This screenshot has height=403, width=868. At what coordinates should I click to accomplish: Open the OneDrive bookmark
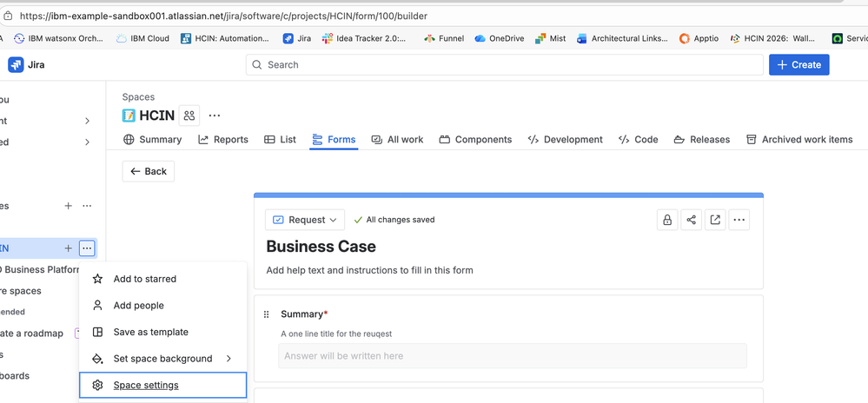(x=500, y=38)
